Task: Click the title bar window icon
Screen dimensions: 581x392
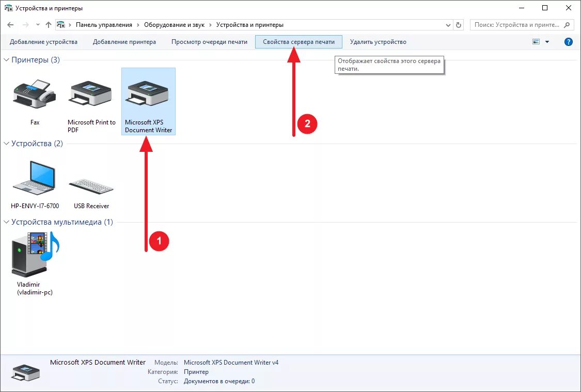Action: click(x=8, y=8)
